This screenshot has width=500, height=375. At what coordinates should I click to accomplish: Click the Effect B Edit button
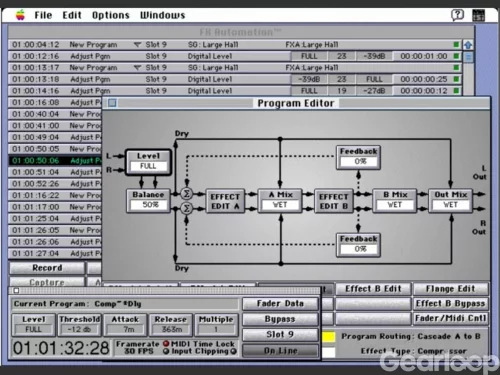pos(373,289)
